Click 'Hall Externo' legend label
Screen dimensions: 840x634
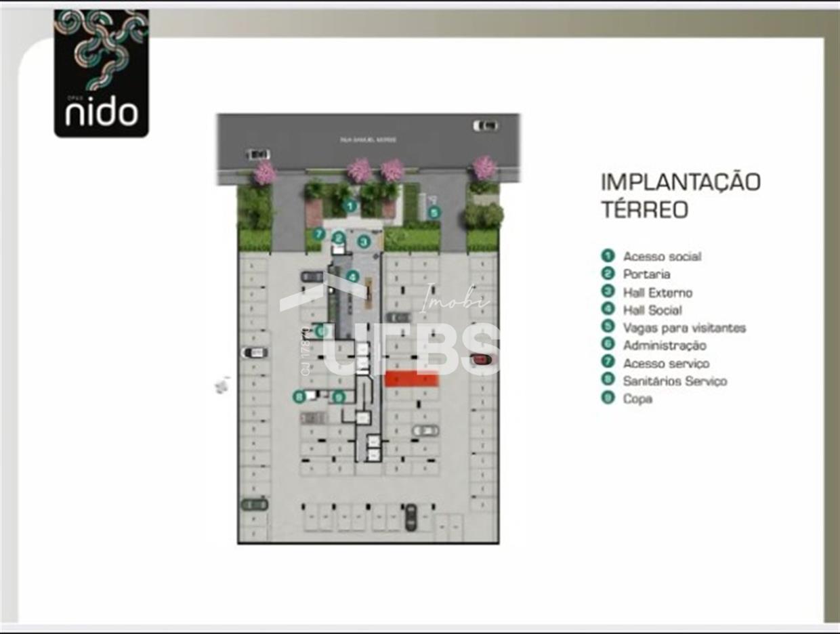(657, 293)
